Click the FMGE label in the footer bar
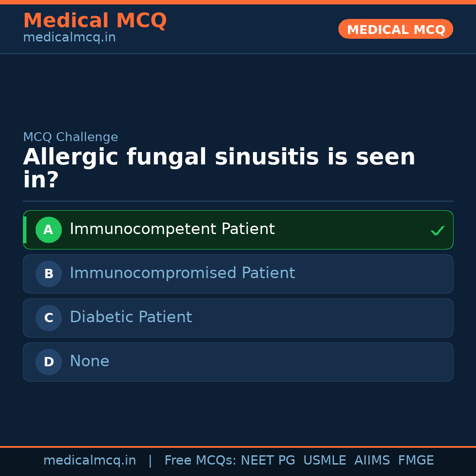This screenshot has height=476, width=476. [x=416, y=460]
